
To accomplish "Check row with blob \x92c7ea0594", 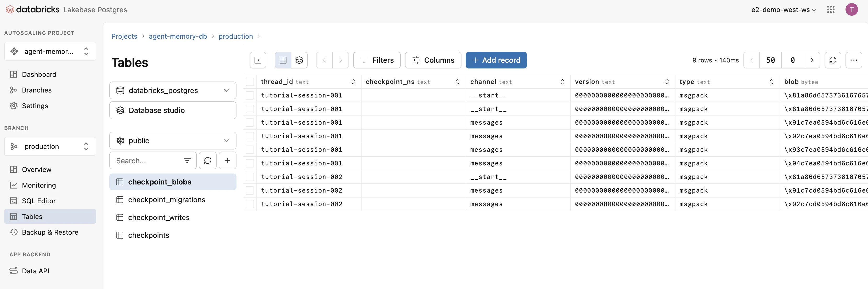I will coord(250,136).
